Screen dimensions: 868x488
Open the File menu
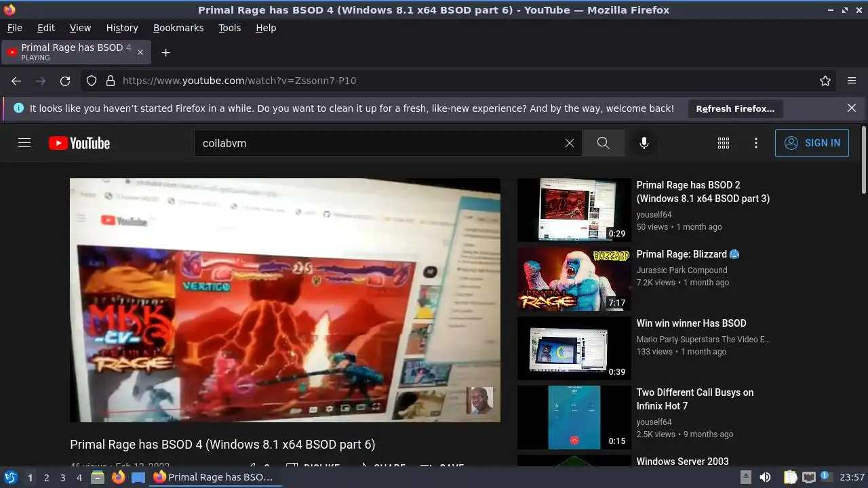coord(14,28)
